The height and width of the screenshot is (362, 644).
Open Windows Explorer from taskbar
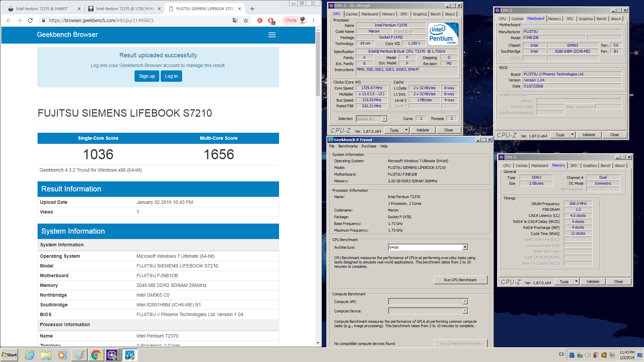[46, 355]
